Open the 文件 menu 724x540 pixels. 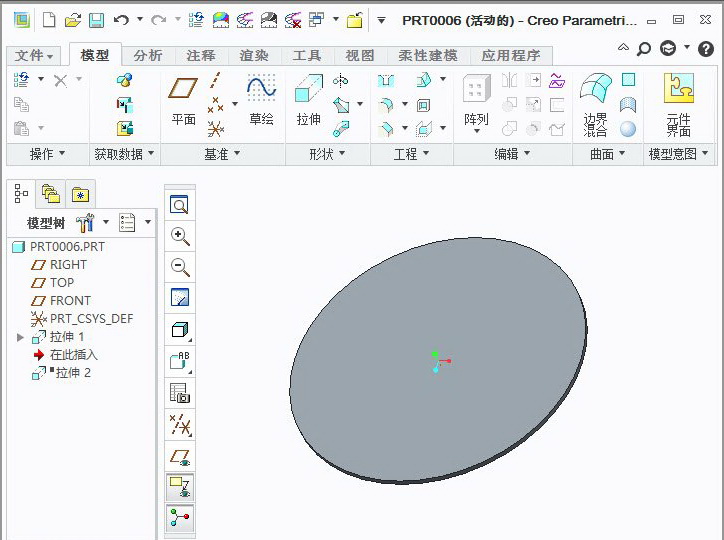35,56
